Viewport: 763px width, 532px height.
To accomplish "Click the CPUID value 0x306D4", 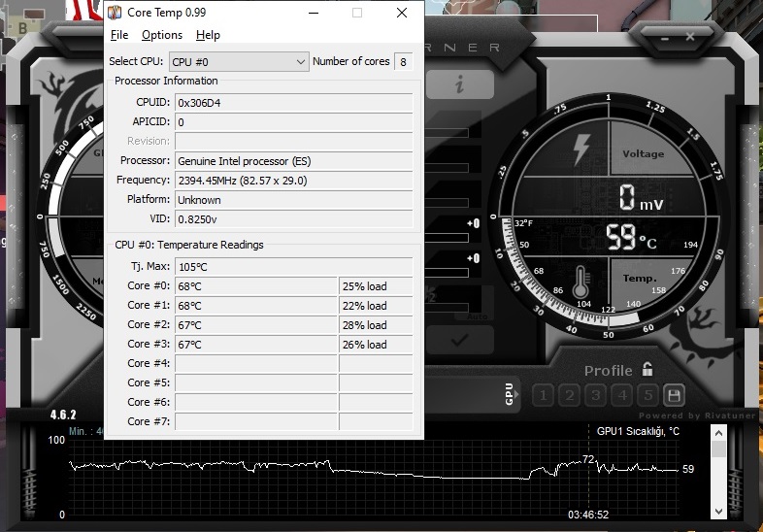I will [x=293, y=103].
